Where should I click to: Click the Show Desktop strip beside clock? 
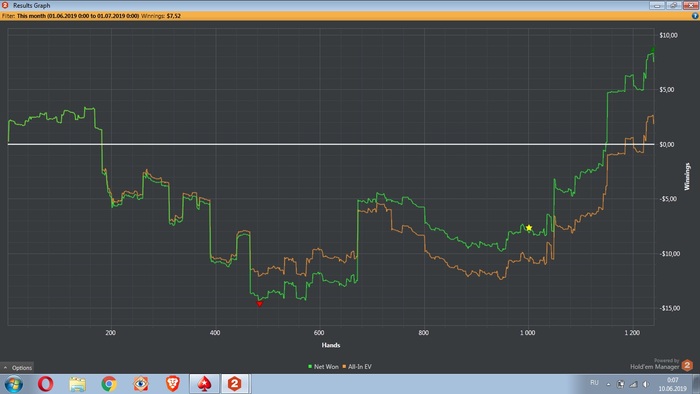696,384
